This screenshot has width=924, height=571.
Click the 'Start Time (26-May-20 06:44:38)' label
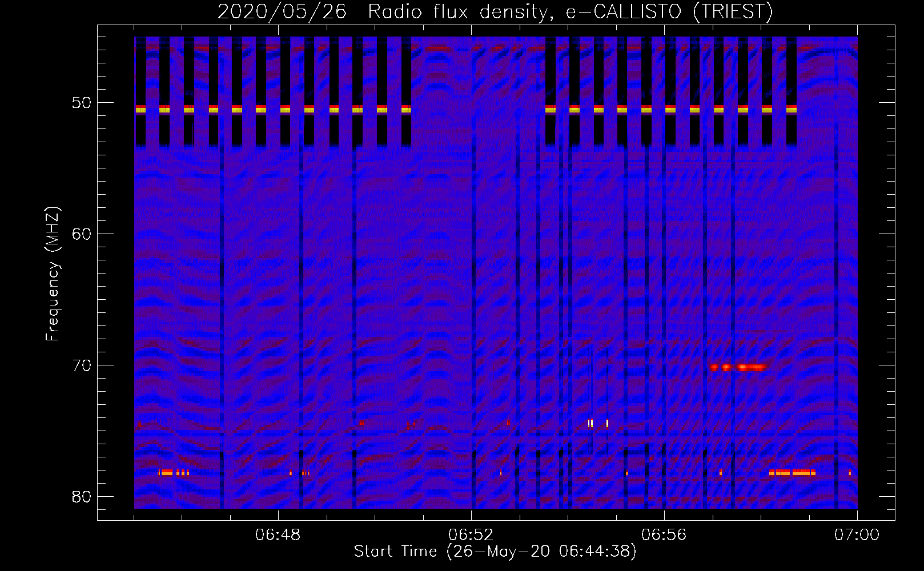coord(495,552)
